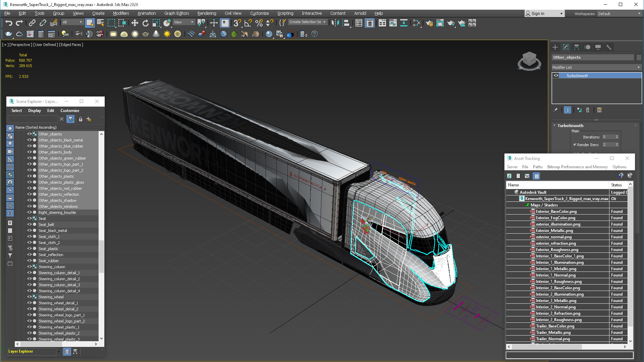644x362 pixels.
Task: Click the Redo arrow icon
Action: click(x=19, y=23)
